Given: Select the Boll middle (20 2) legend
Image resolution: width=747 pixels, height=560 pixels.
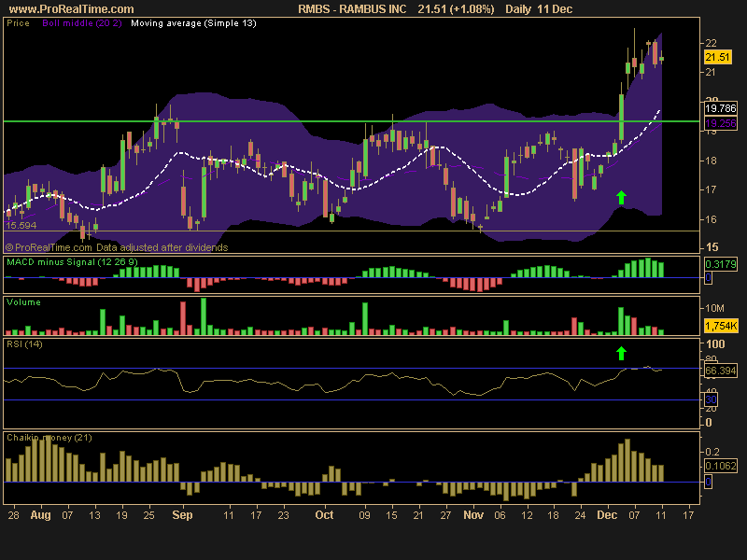Looking at the screenshot, I should pyautogui.click(x=82, y=23).
